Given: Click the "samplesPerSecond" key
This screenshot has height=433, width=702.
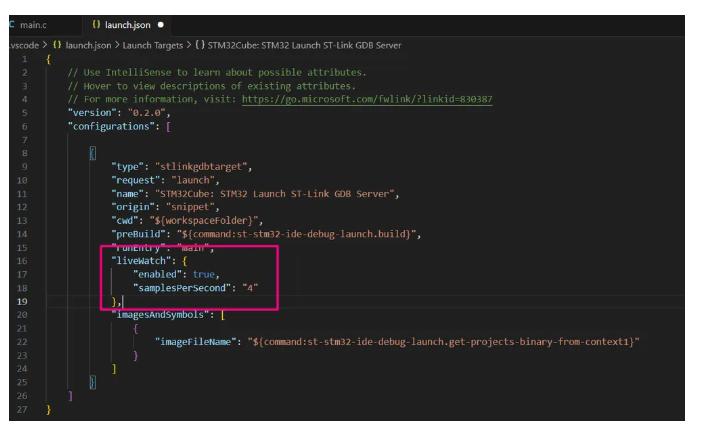Looking at the screenshot, I should click(x=182, y=288).
